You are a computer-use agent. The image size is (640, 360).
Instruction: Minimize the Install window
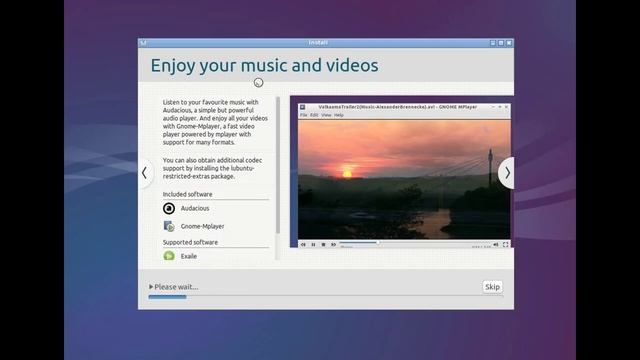(x=493, y=43)
